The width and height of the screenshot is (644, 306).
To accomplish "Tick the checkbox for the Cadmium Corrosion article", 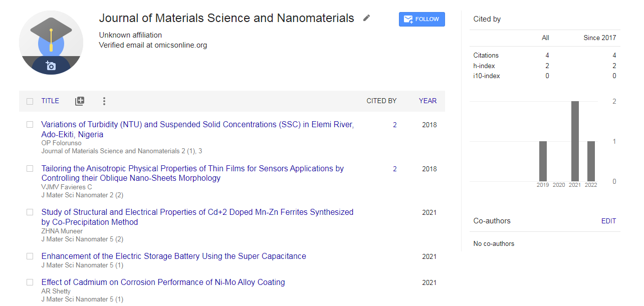I will click(30, 282).
